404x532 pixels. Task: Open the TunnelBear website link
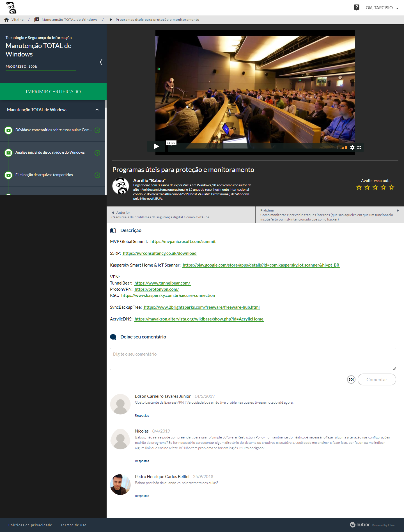pyautogui.click(x=162, y=283)
